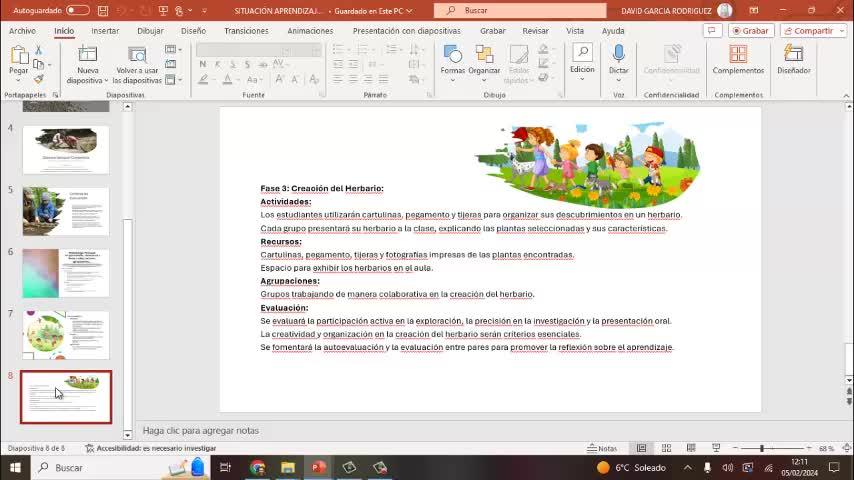
Task: Switch to Reading view icon
Action: point(691,448)
